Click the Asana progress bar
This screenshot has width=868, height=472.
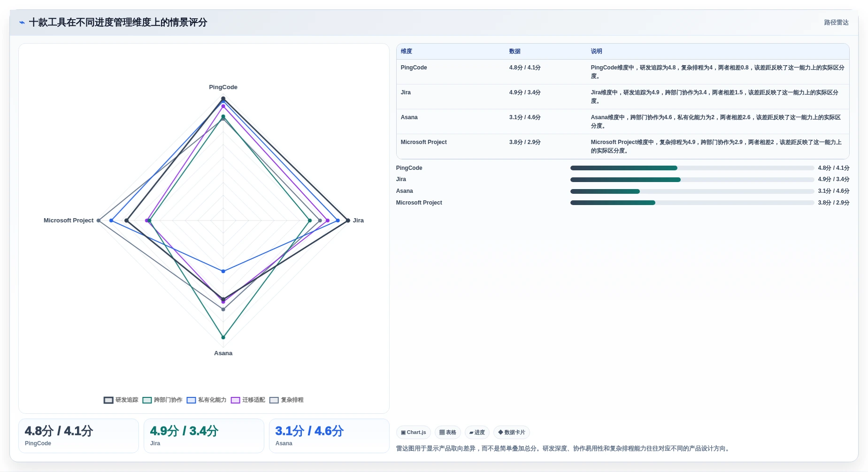click(692, 191)
